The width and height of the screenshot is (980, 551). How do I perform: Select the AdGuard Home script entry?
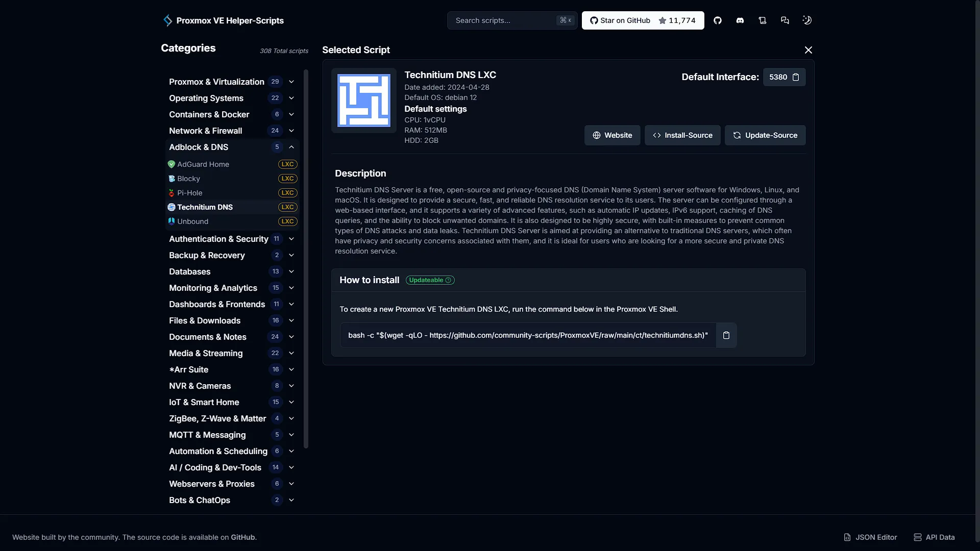(x=232, y=164)
